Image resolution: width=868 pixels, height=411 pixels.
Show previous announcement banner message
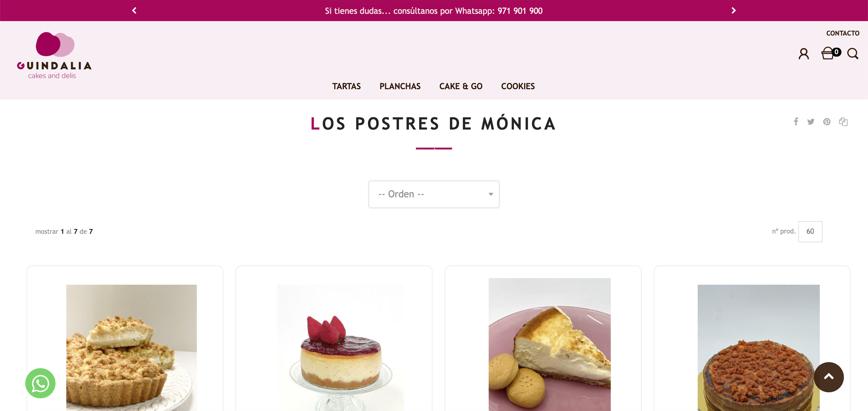pos(134,10)
